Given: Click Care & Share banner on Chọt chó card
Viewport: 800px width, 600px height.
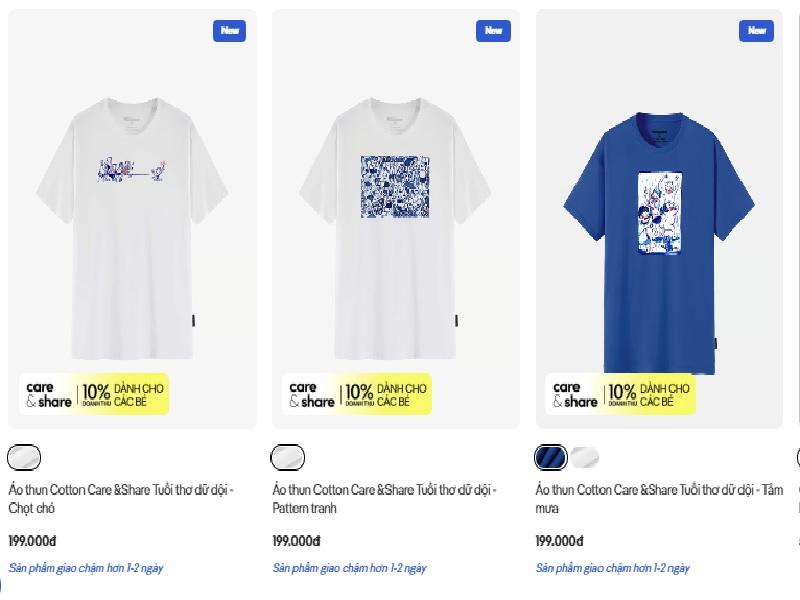Looking at the screenshot, I should point(94,394).
